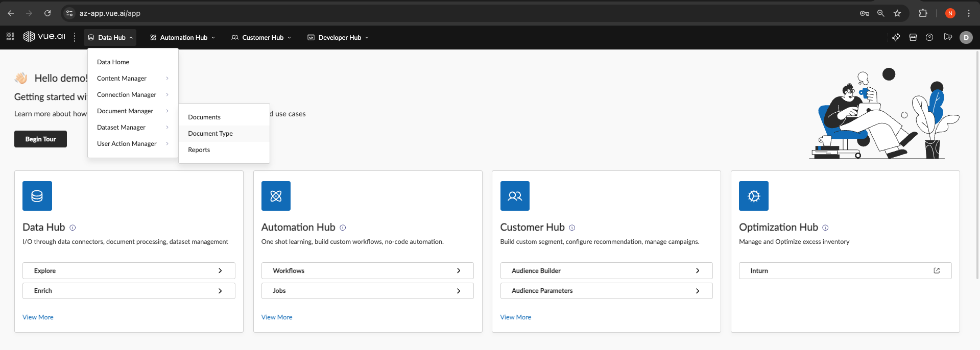The image size is (980, 350).
Task: Select Data Home menu item
Action: click(x=113, y=62)
